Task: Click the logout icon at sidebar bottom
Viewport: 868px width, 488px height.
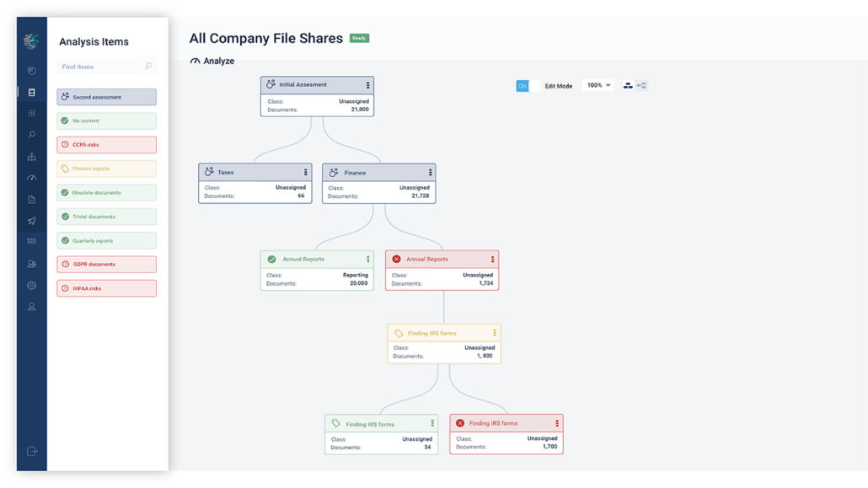Action: coord(32,452)
